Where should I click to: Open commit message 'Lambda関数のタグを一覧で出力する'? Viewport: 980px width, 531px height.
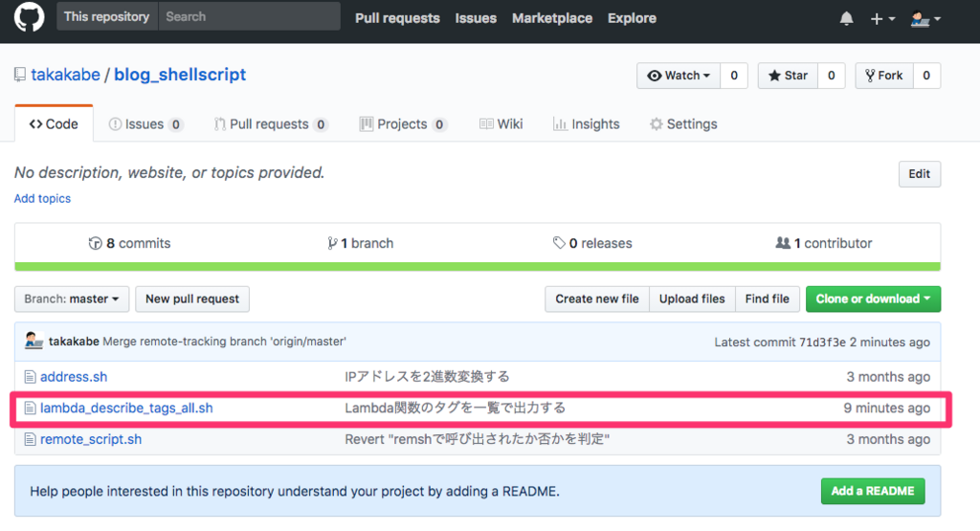coord(455,408)
